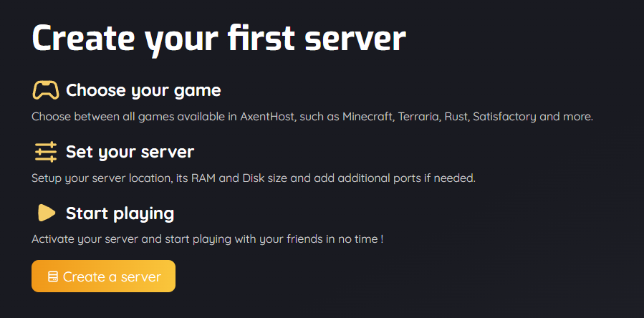Click the word AxentHost in the description

(x=268, y=117)
